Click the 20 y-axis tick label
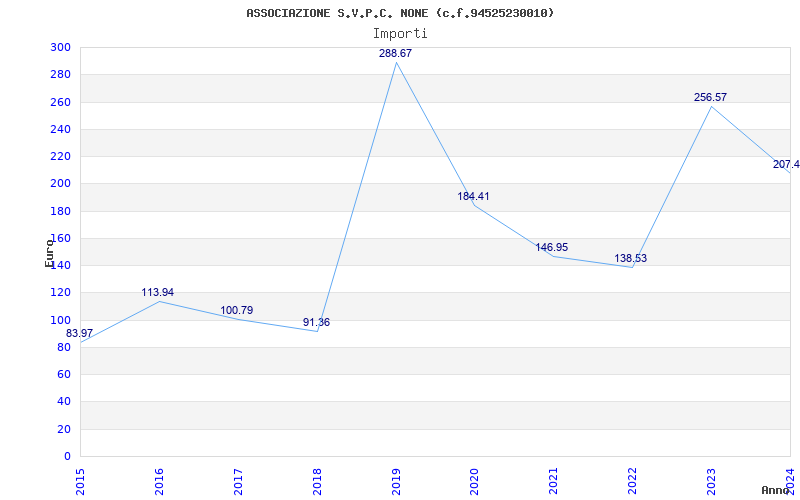Viewport: 800px width, 500px height. point(64,429)
